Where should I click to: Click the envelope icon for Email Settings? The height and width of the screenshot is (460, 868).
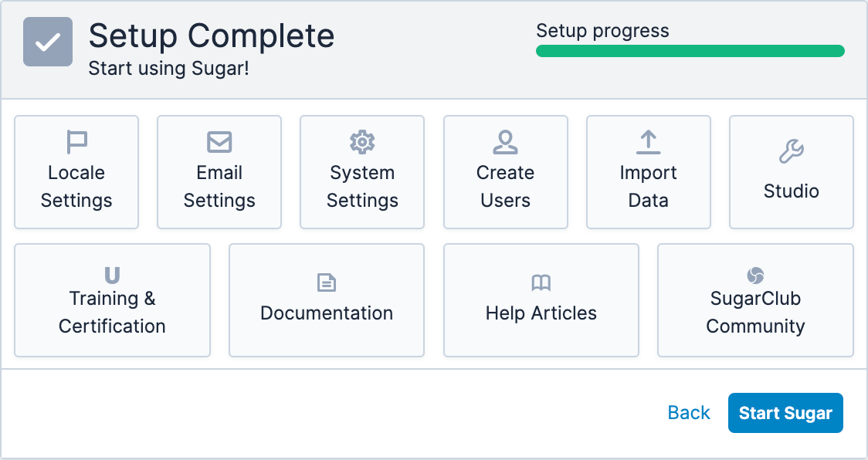219,141
